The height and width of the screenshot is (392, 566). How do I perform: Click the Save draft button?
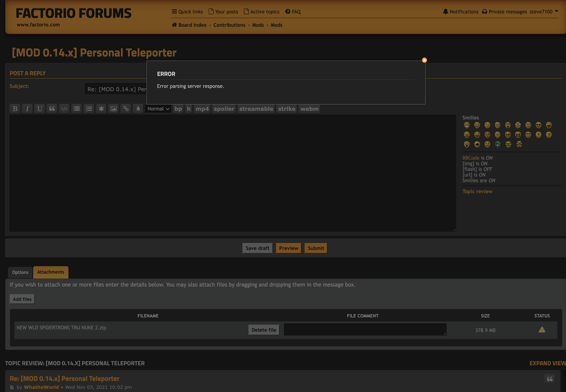[x=257, y=248]
